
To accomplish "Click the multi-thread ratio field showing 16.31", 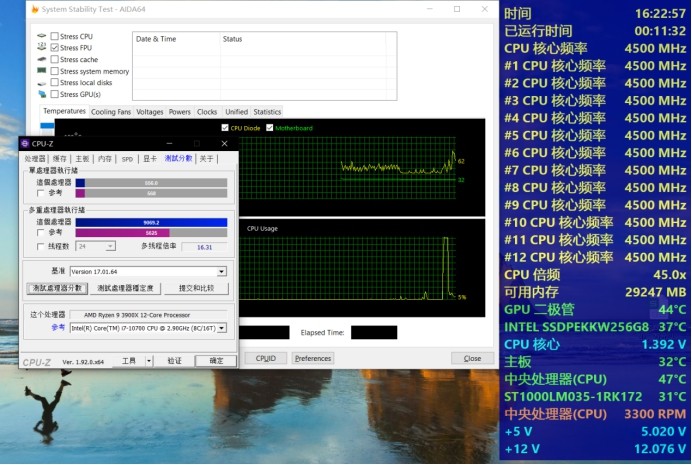I will click(x=204, y=247).
